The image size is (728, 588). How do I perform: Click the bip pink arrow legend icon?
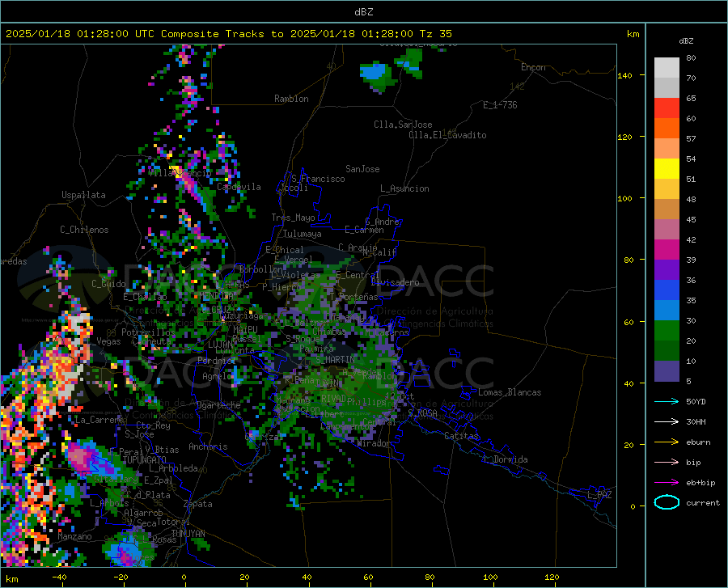point(667,463)
